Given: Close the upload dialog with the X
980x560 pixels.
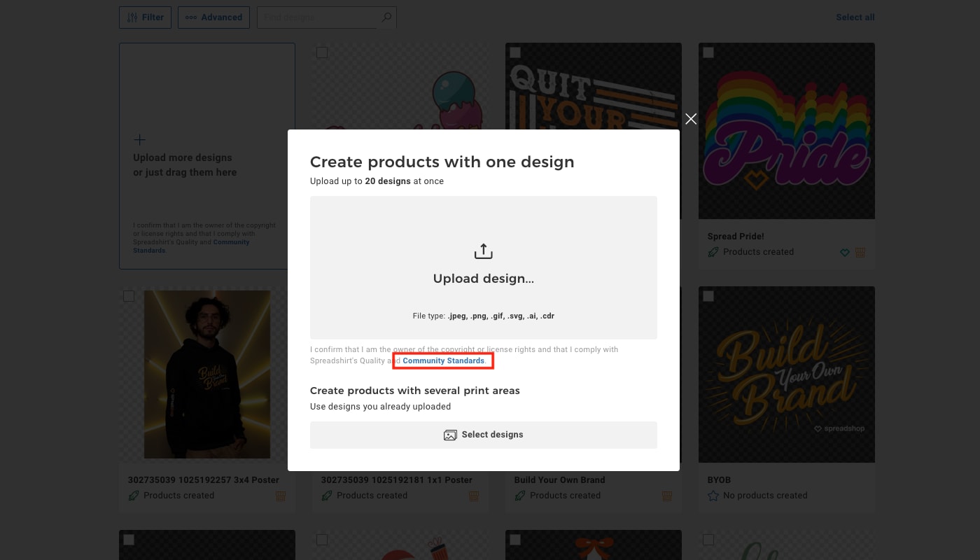Looking at the screenshot, I should tap(691, 119).
